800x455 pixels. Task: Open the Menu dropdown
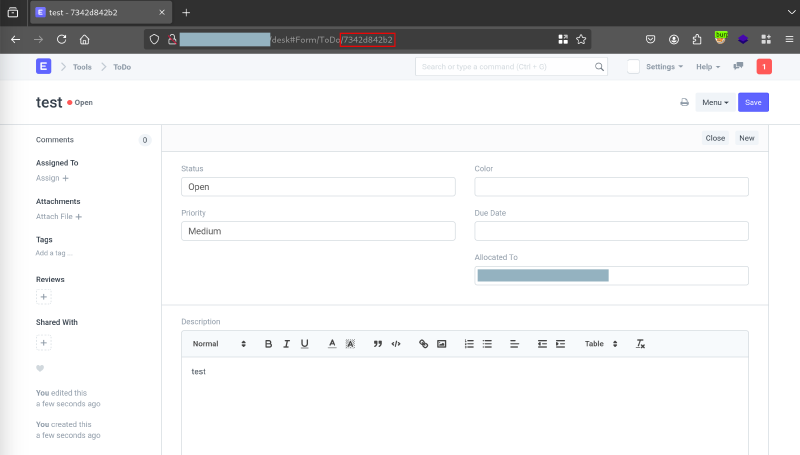tap(715, 103)
